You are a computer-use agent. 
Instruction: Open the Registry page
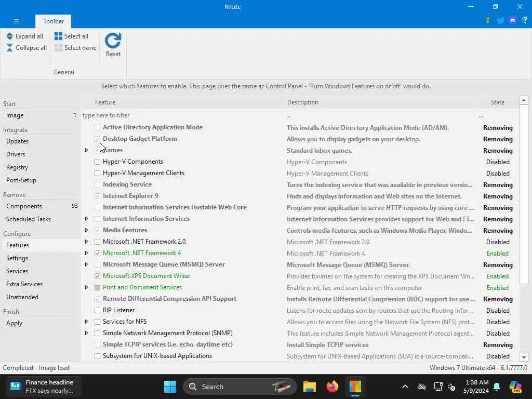[x=40, y=167]
